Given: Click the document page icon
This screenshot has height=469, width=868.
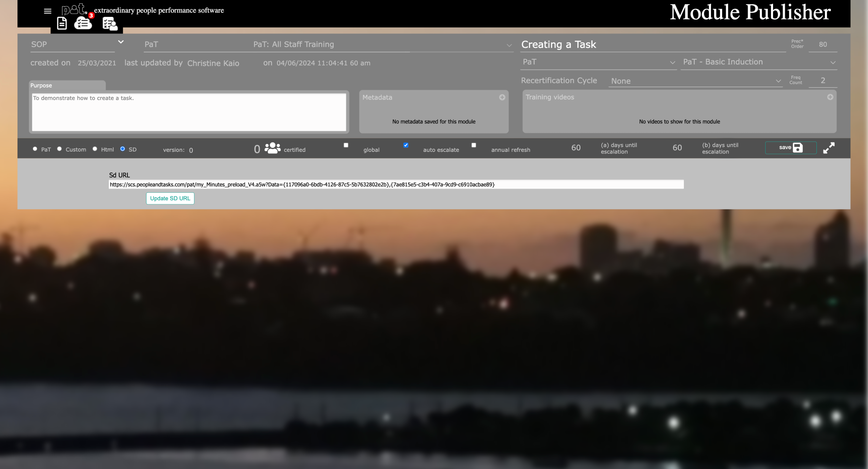Looking at the screenshot, I should [62, 23].
